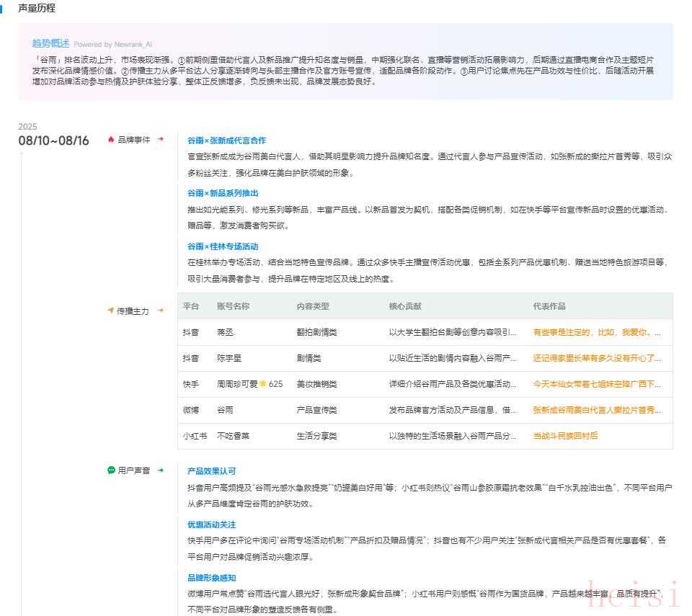
Task: Click the 平台 column header
Action: 191,306
